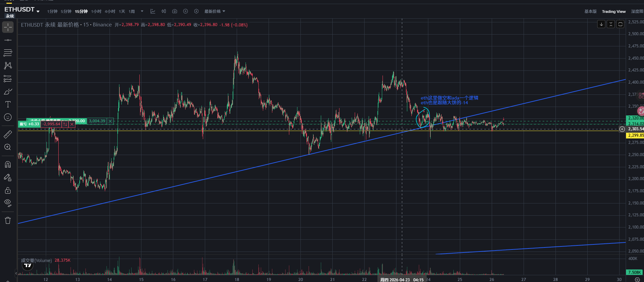The width and height of the screenshot is (644, 282).
Task: Switch to the 1小时 timeframe
Action: [96, 12]
